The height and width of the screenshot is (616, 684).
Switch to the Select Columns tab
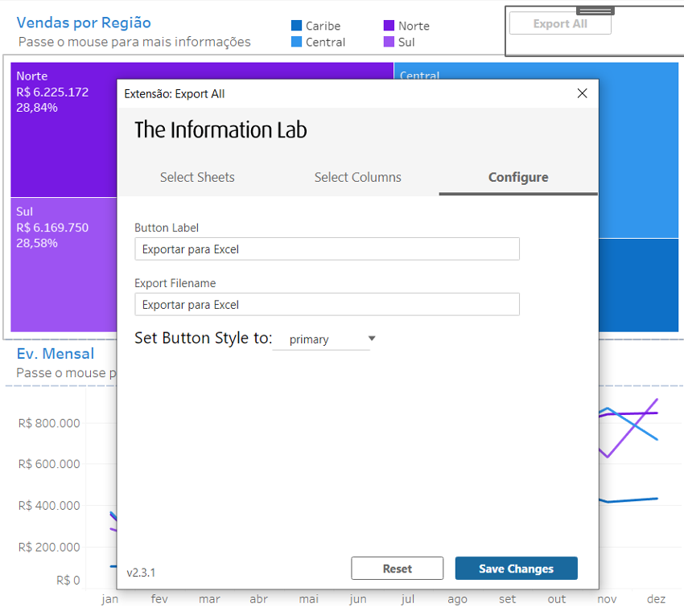tap(358, 178)
